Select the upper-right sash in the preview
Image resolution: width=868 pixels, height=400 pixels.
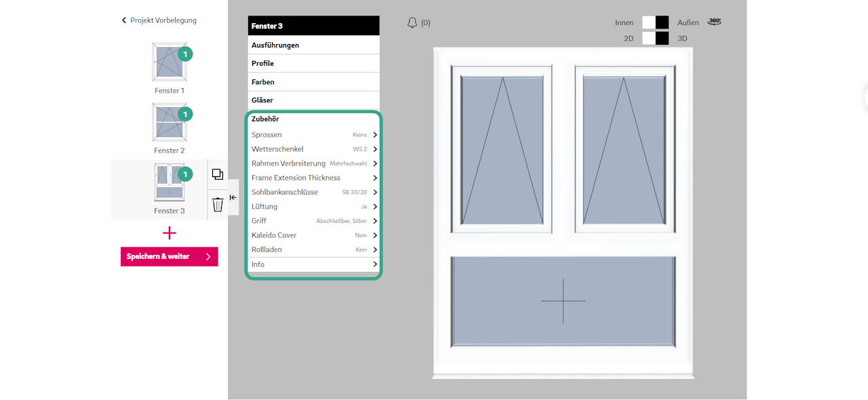pos(625,149)
